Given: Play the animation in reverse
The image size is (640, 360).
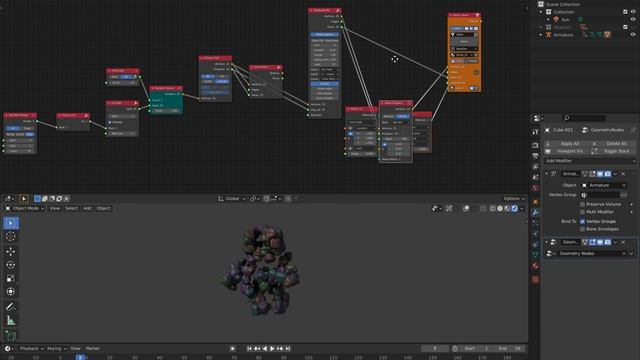Looking at the screenshot, I should [x=265, y=349].
